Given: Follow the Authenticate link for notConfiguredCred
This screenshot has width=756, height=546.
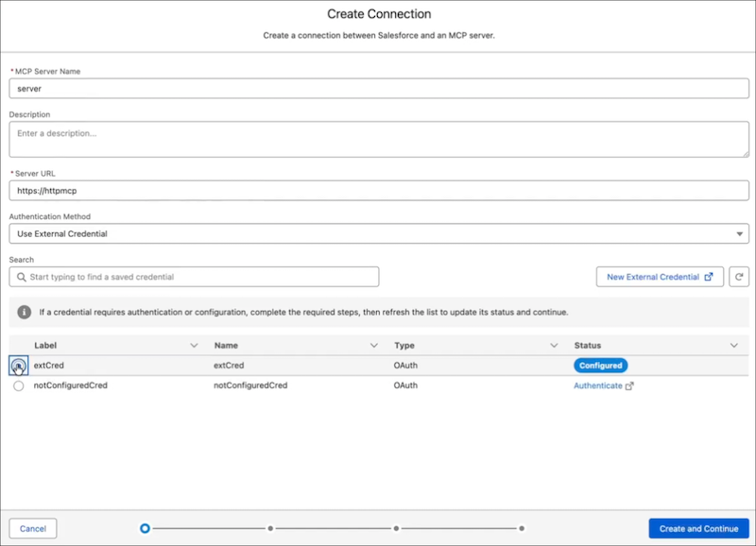Looking at the screenshot, I should tap(598, 385).
